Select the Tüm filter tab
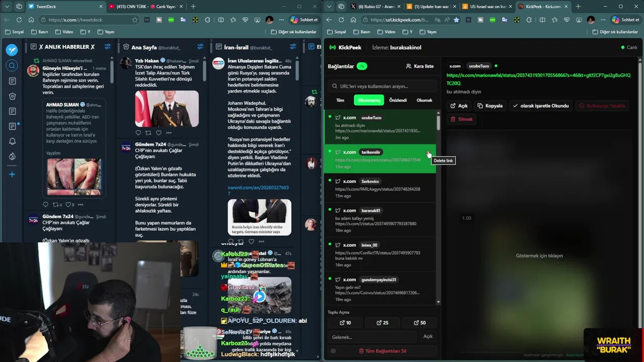 pos(340,100)
